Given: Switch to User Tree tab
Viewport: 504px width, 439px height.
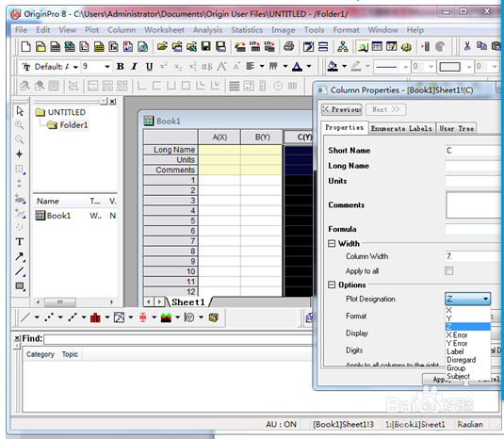Looking at the screenshot, I should [457, 128].
